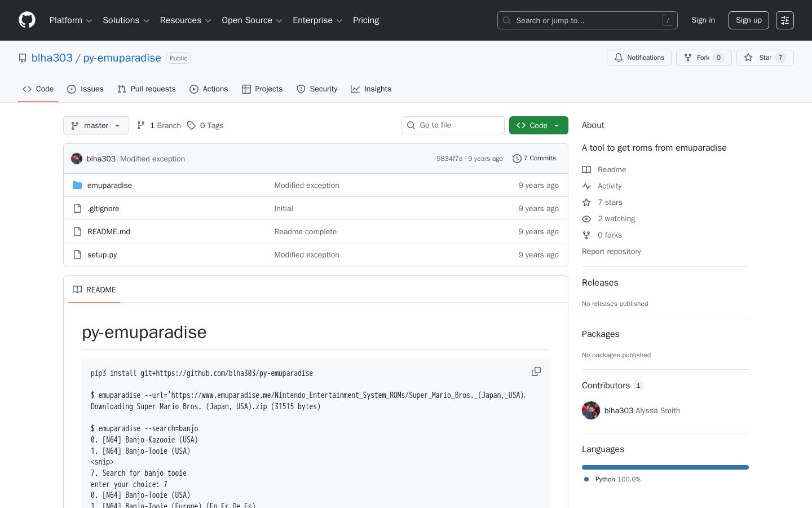Open the Actions tab
This screenshot has width=812, height=508.
pyautogui.click(x=209, y=89)
